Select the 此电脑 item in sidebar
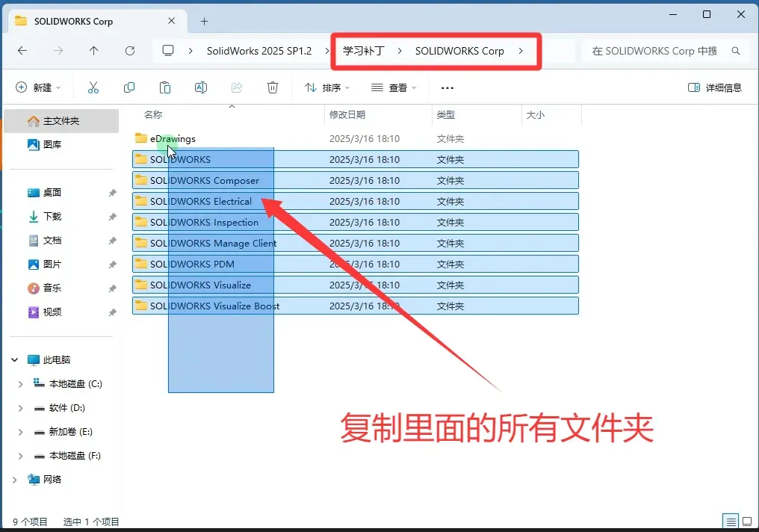 click(49, 359)
